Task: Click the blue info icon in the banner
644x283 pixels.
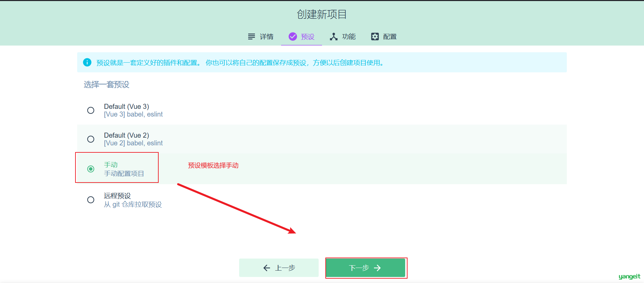Action: [87, 62]
